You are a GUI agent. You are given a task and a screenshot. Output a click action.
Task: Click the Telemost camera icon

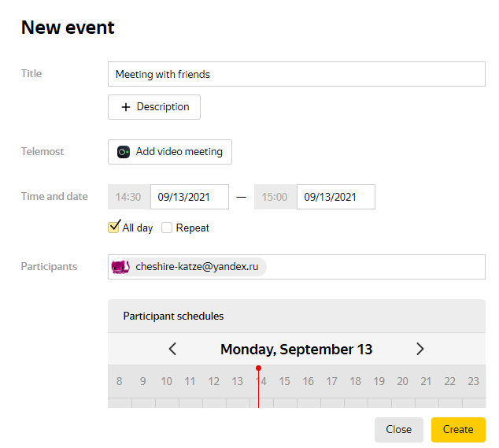[124, 152]
